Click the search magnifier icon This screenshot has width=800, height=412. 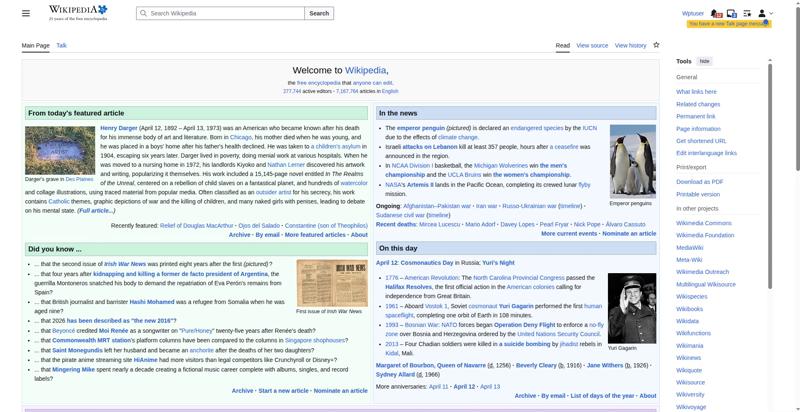click(x=143, y=13)
